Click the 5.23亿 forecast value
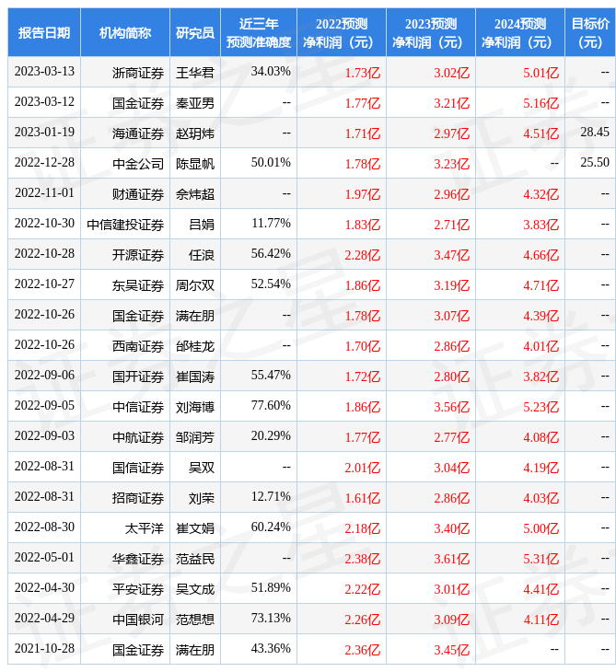 pyautogui.click(x=541, y=407)
